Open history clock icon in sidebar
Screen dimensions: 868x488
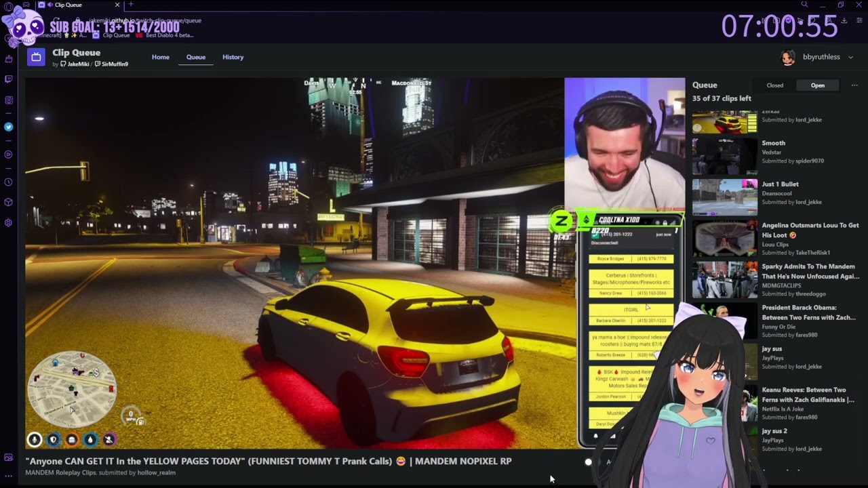(x=8, y=182)
